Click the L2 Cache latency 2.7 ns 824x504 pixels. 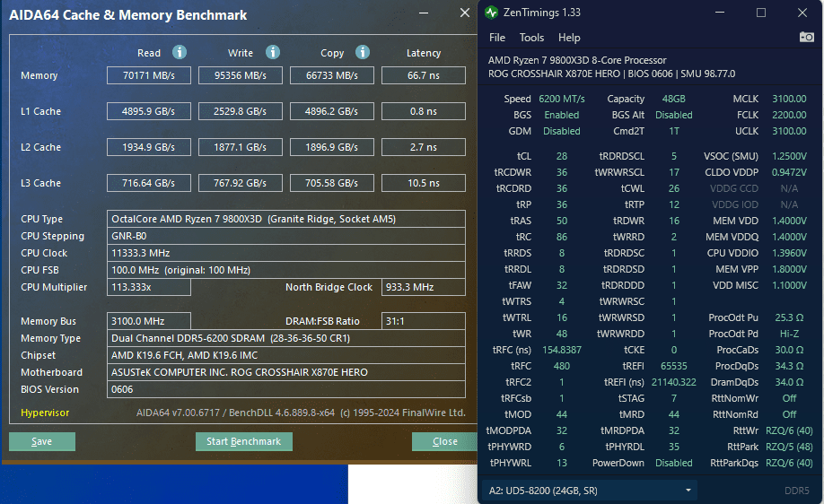(424, 148)
